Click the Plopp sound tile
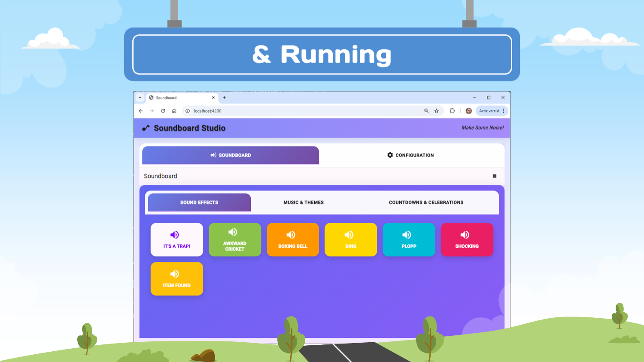 point(409,240)
